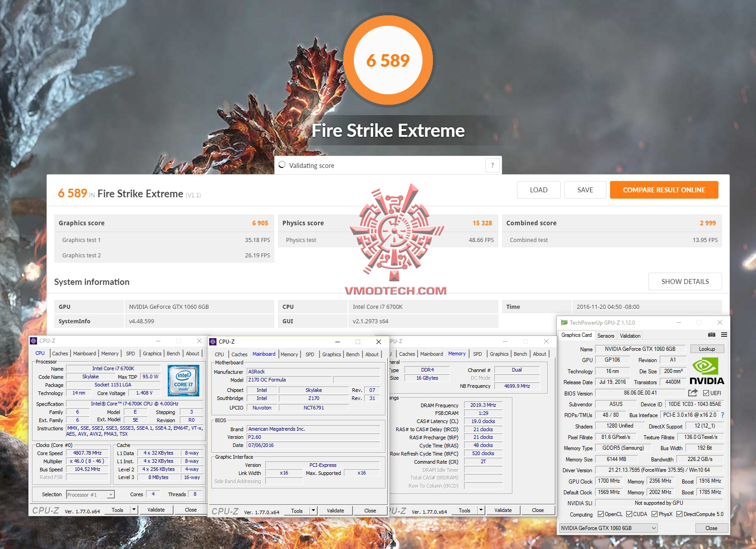The image size is (756, 549).
Task: Click the Lookup button in GPU-Z
Action: (x=707, y=349)
